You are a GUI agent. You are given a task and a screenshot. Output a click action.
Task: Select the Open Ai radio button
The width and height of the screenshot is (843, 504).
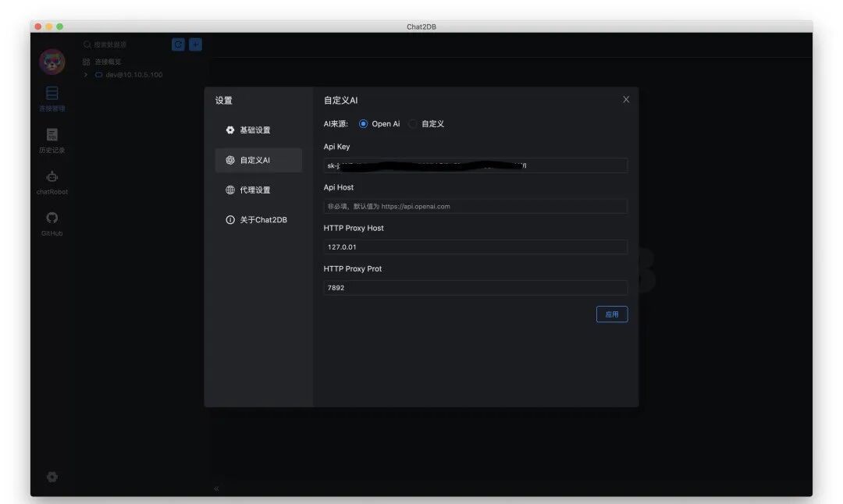(x=363, y=123)
